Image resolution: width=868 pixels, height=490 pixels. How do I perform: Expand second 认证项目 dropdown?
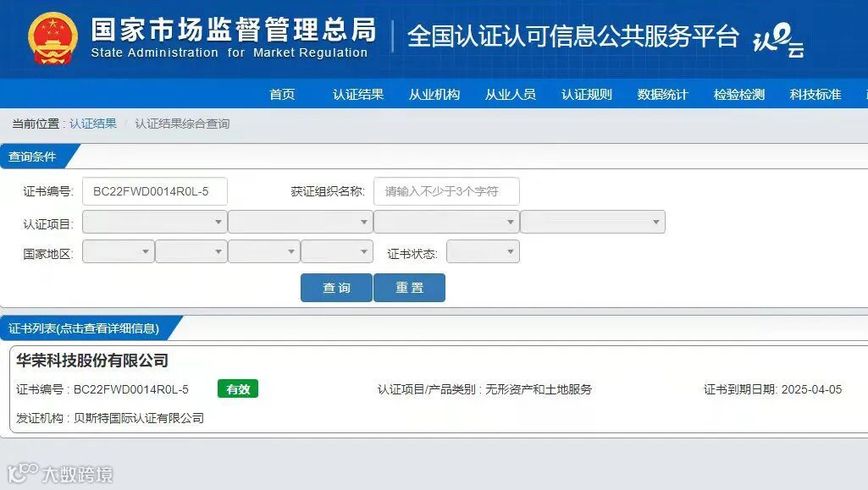(x=301, y=222)
